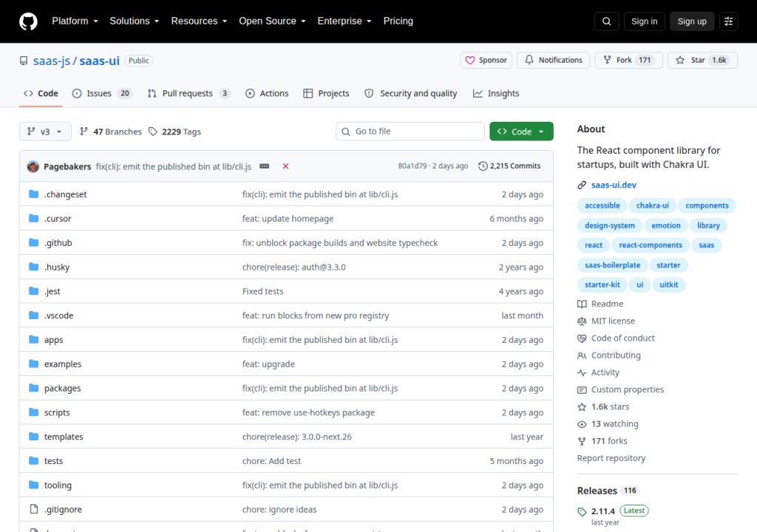Focus the Go to file search field
The image size is (757, 532).
[x=410, y=132]
